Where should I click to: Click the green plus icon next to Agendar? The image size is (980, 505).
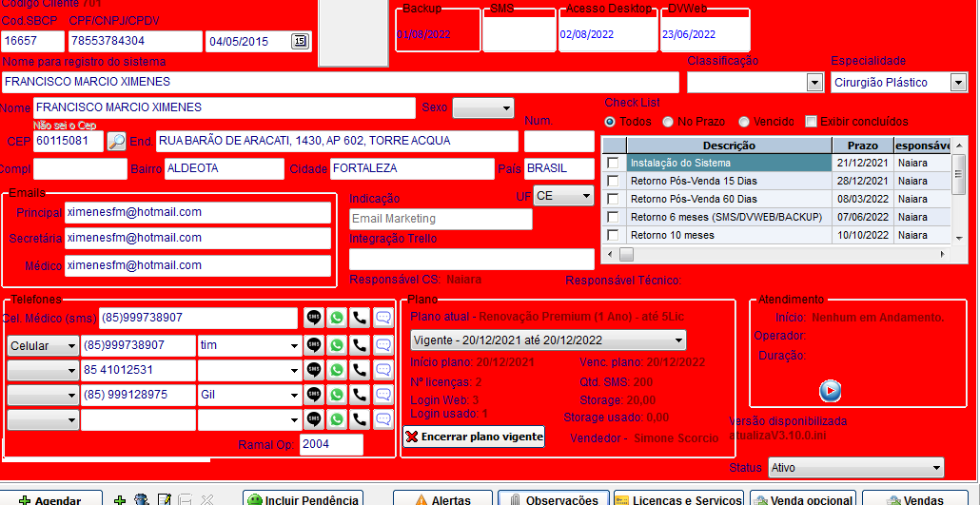(119, 499)
